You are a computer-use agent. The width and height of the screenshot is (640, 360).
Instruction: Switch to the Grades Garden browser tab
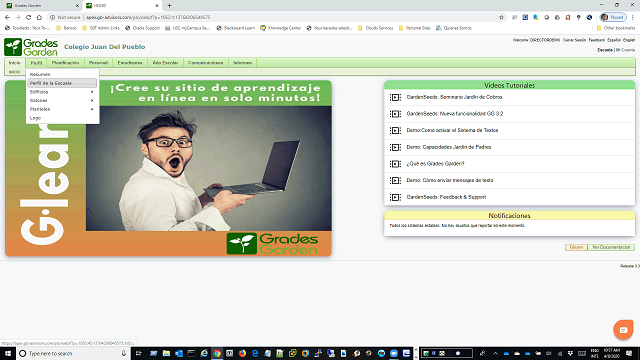tap(41, 6)
